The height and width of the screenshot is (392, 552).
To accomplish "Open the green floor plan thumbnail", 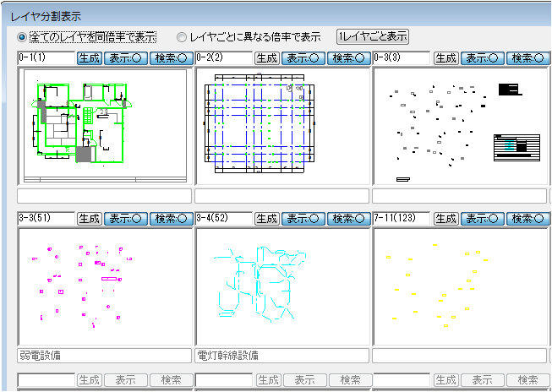I will [104, 126].
